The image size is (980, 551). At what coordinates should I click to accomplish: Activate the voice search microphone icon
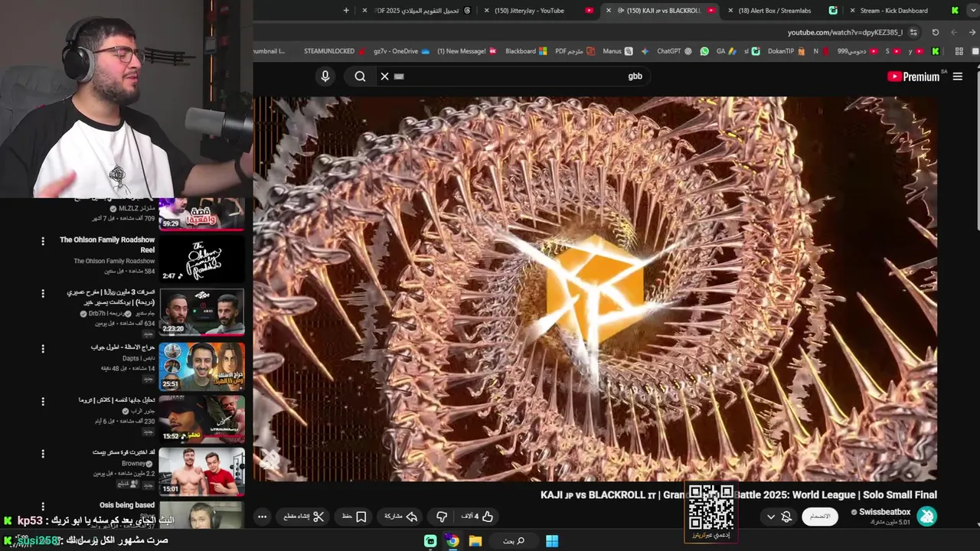click(x=325, y=77)
